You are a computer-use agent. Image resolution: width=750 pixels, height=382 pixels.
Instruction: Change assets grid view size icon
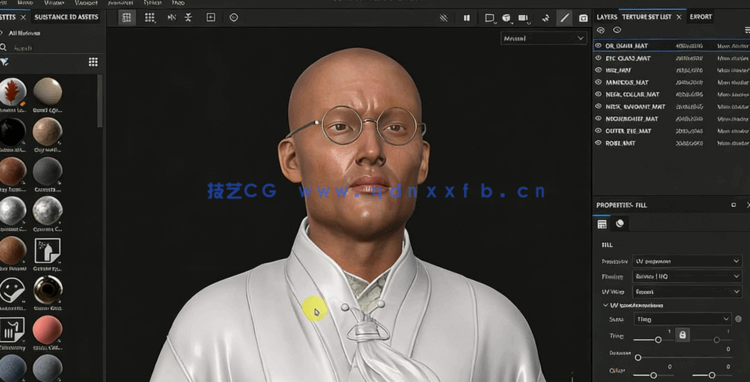coord(93,62)
